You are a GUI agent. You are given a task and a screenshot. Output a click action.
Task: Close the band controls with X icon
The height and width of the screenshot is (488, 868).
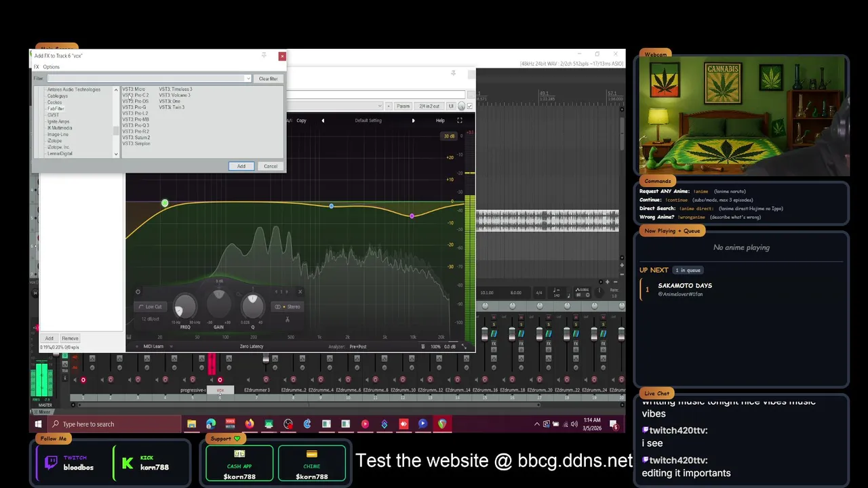pos(300,292)
